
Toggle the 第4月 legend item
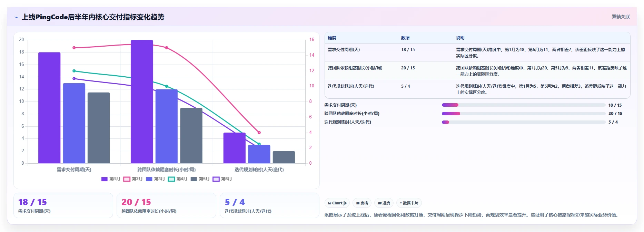pyautogui.click(x=178, y=179)
